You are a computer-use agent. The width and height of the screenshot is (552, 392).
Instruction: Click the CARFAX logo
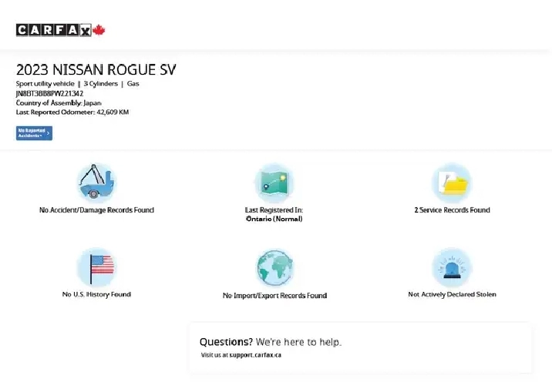click(x=53, y=30)
